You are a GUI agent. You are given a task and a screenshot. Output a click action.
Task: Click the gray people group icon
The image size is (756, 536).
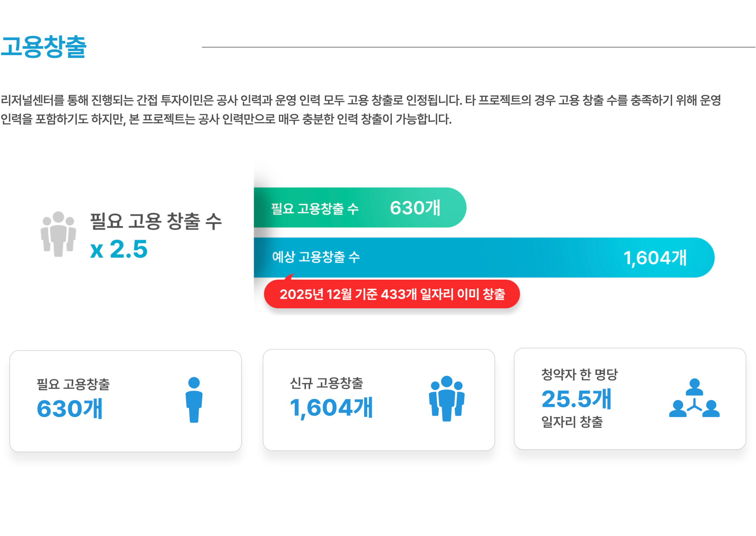(x=58, y=234)
